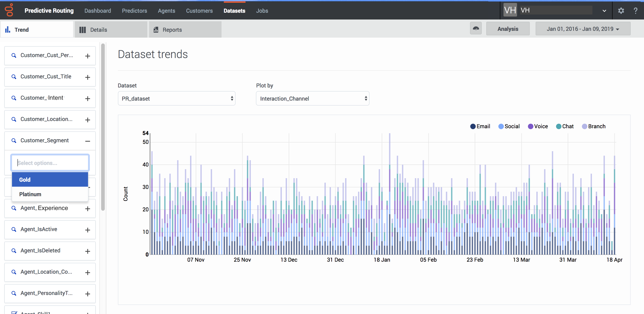Click the search icon for Customer_Intent
Screen dimensions: 644x314
tap(14, 98)
